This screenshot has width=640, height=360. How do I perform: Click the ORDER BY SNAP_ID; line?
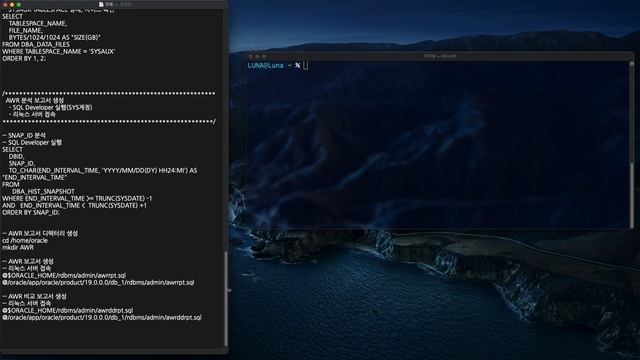[31, 212]
